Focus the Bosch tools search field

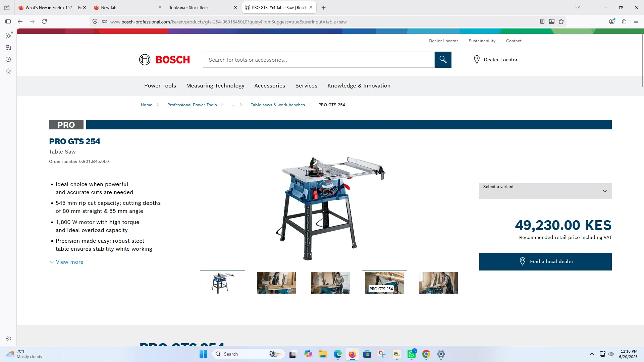coord(319,60)
